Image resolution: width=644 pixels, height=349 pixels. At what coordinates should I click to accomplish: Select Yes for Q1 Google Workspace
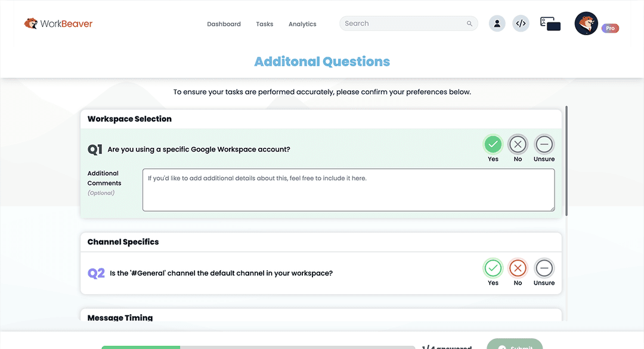pyautogui.click(x=493, y=144)
